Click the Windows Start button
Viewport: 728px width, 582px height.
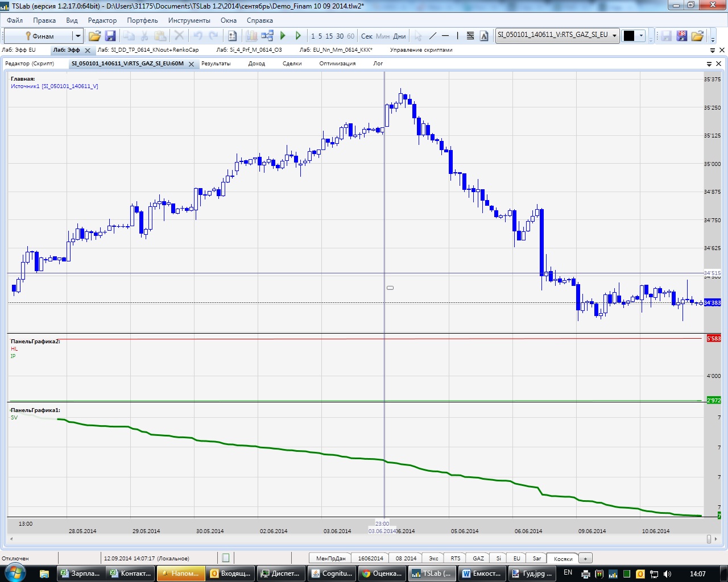click(x=14, y=573)
